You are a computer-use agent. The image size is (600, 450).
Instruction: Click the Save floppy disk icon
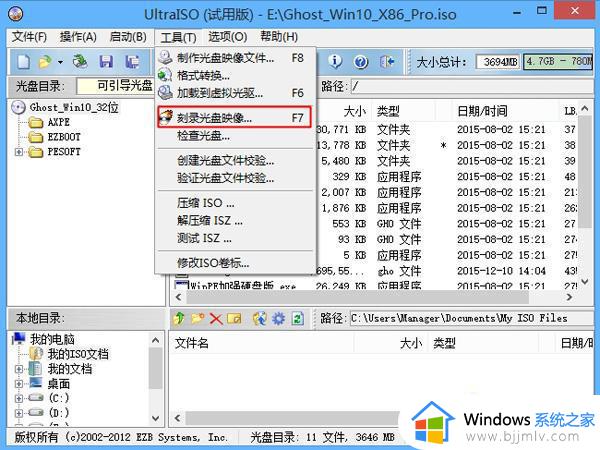click(x=106, y=62)
